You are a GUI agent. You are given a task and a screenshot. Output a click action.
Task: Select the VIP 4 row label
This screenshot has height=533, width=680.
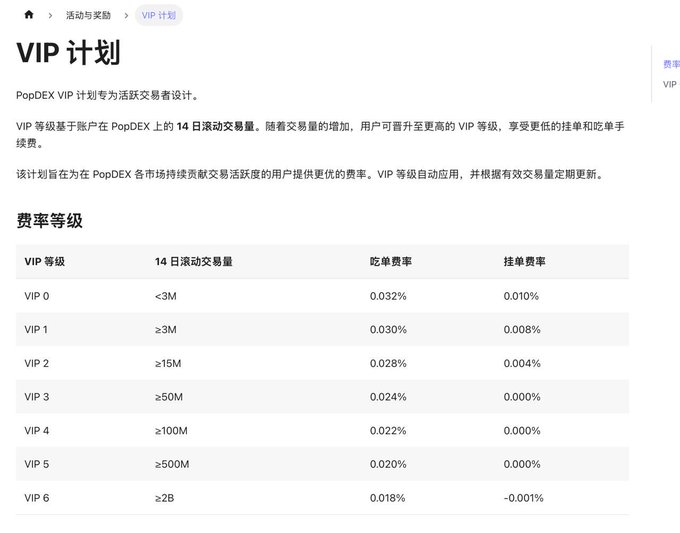(37, 431)
